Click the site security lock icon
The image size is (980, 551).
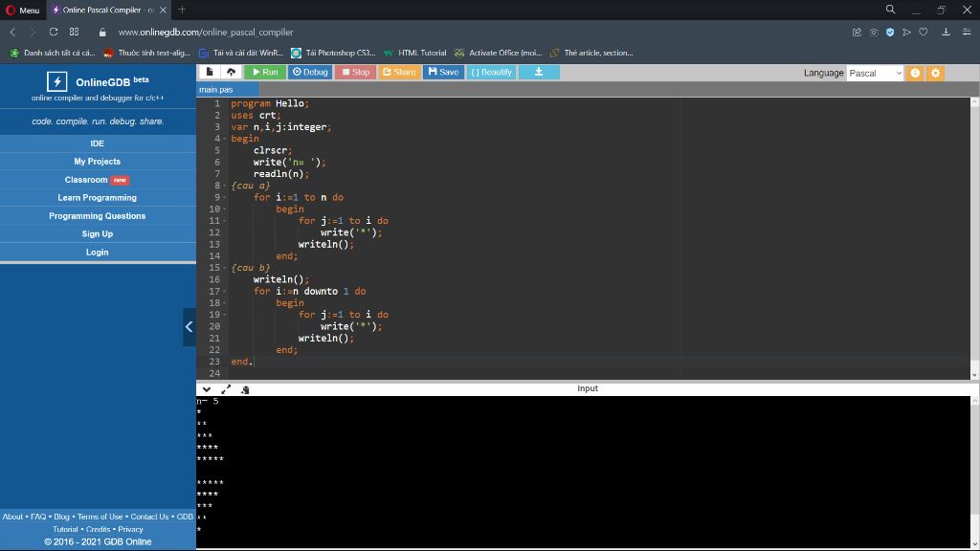click(x=102, y=32)
